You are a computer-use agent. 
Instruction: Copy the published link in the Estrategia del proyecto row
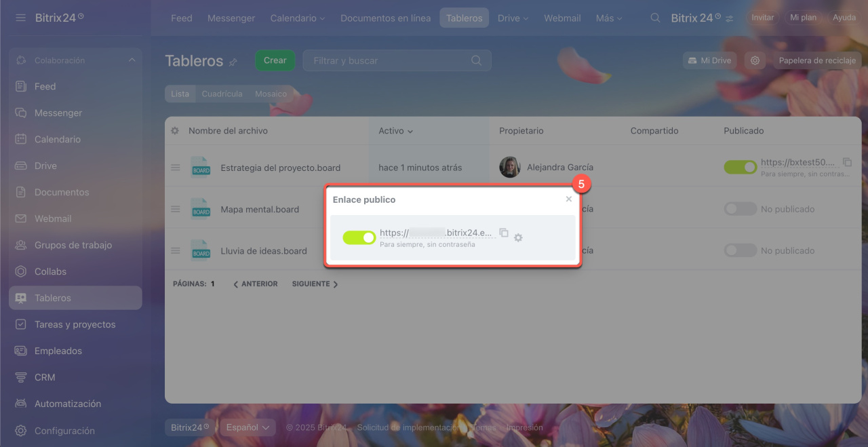pyautogui.click(x=847, y=162)
